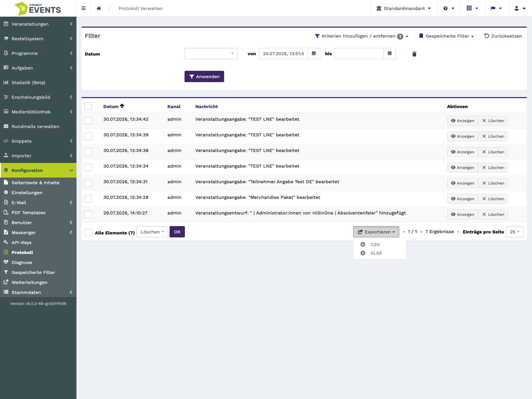The height and width of the screenshot is (399, 532).
Task: Open calendar picker for the 'bis' date
Action: pyautogui.click(x=390, y=54)
